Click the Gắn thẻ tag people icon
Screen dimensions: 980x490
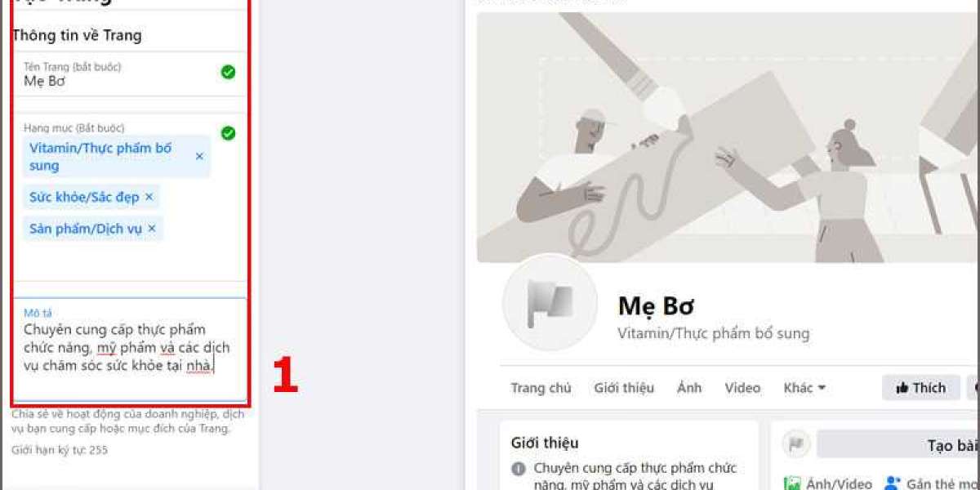coord(893,483)
